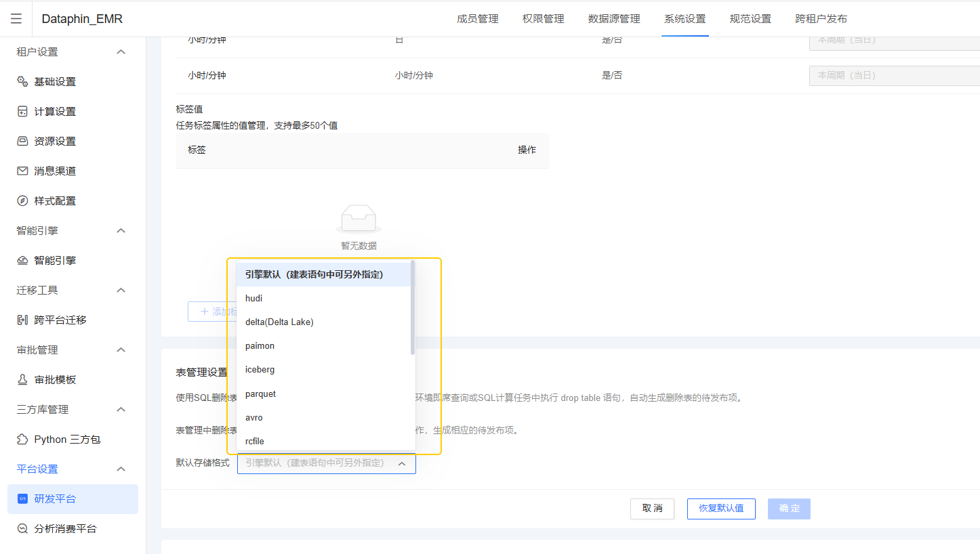The width and height of the screenshot is (980, 554).
Task: Click the 审批模板 stamp icon
Action: 22,380
